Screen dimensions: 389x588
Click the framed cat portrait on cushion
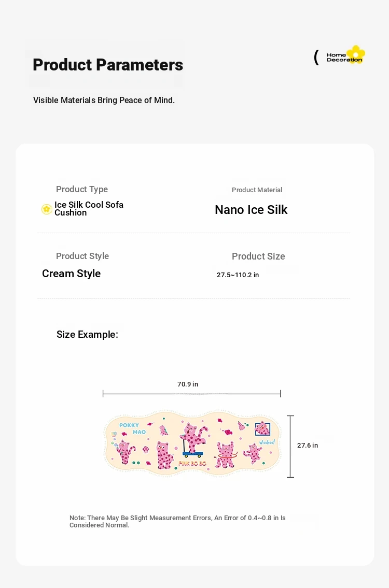pyautogui.click(x=262, y=428)
